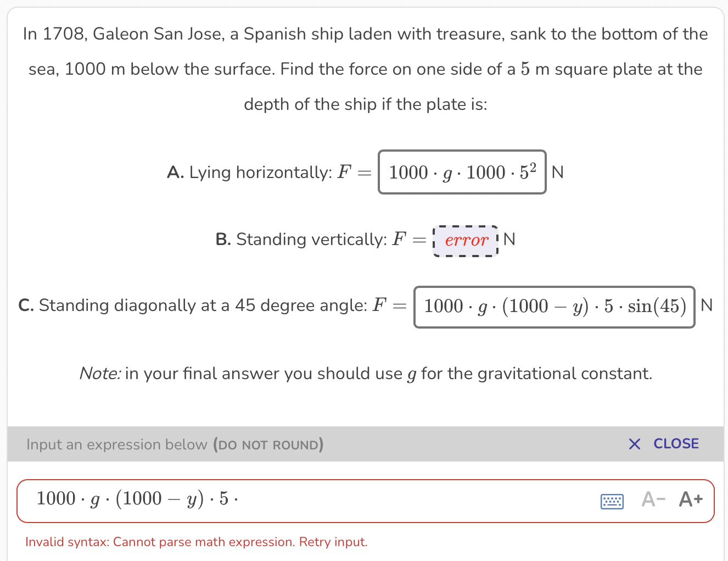Screen dimensions: 728x561
Task: Click the 'DO NOT ROUND' label text
Action: click(267, 445)
